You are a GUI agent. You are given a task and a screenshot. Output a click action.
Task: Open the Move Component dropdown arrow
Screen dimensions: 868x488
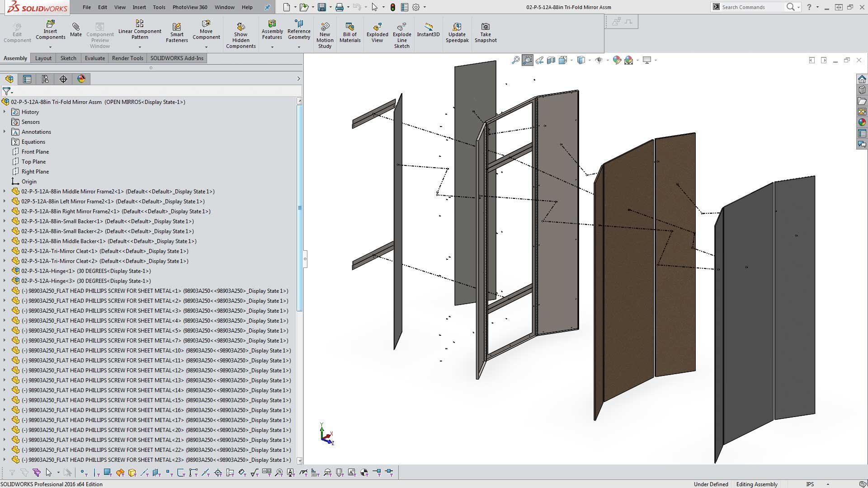pos(206,47)
